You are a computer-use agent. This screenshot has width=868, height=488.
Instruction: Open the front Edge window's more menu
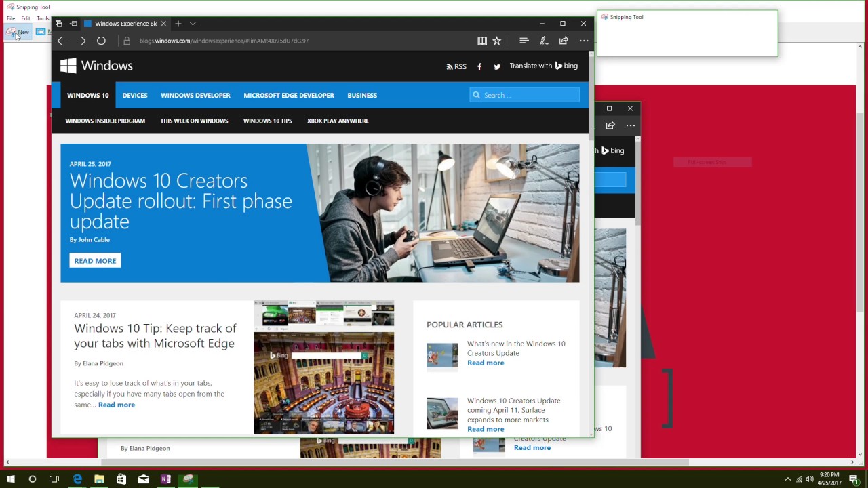584,41
